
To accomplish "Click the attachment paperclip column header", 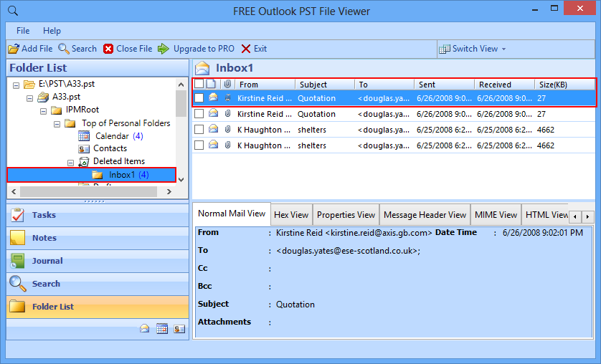I will tap(227, 84).
